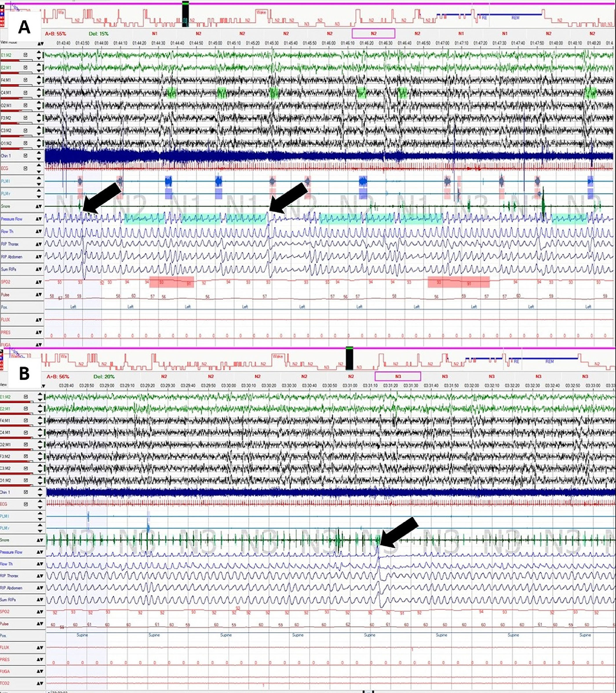The width and height of the screenshot is (616, 693).
Task: Click up arrow for PLM l channel in panel B
Action: pos(40,514)
